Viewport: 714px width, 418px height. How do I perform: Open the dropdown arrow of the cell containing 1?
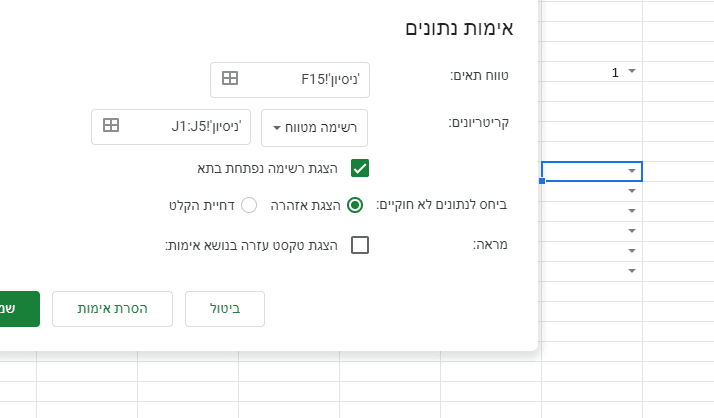click(632, 72)
